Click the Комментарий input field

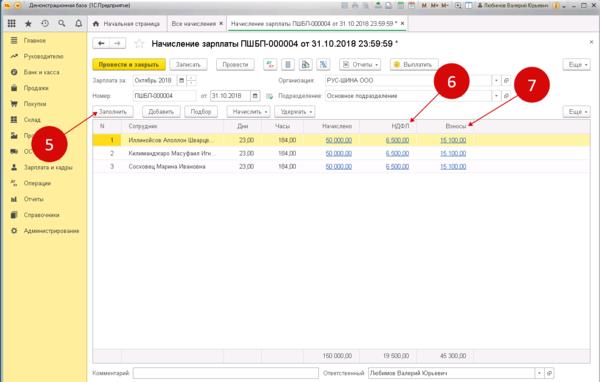(226, 373)
